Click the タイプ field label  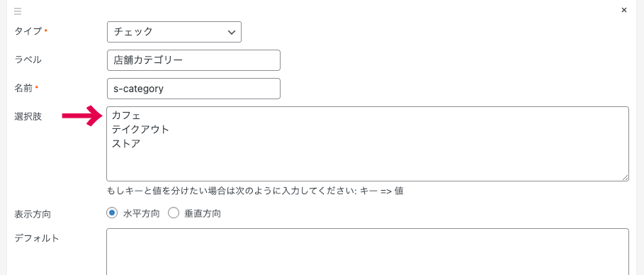28,31
